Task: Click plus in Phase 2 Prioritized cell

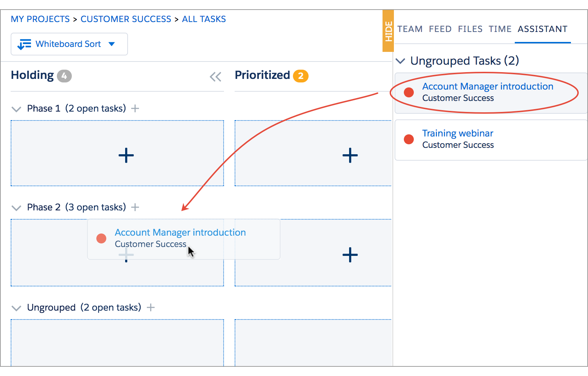Action: (350, 255)
